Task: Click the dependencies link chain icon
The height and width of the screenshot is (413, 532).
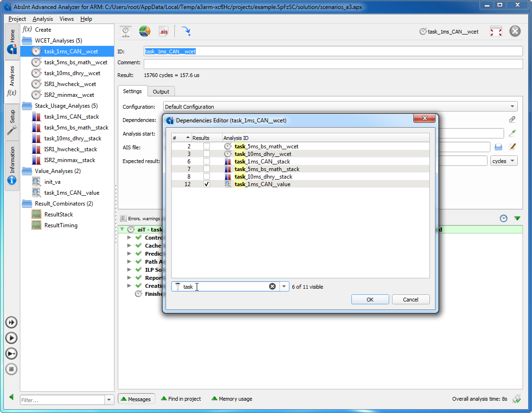Action: click(x=512, y=120)
